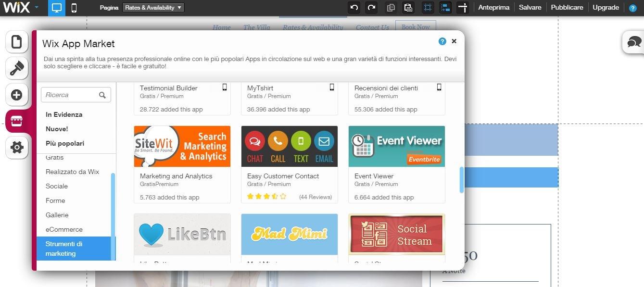Open the Event Viewer app thumbnail

(396, 147)
